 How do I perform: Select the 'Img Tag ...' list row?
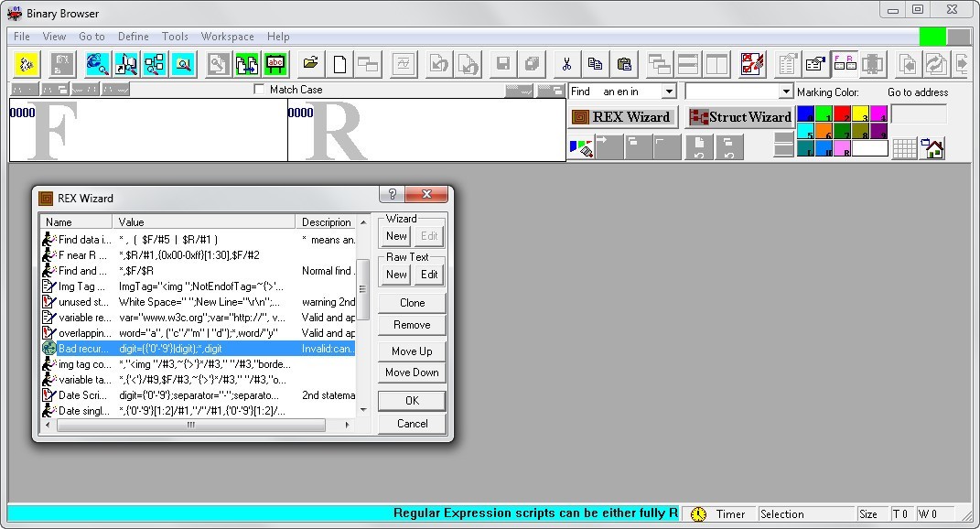(x=199, y=286)
